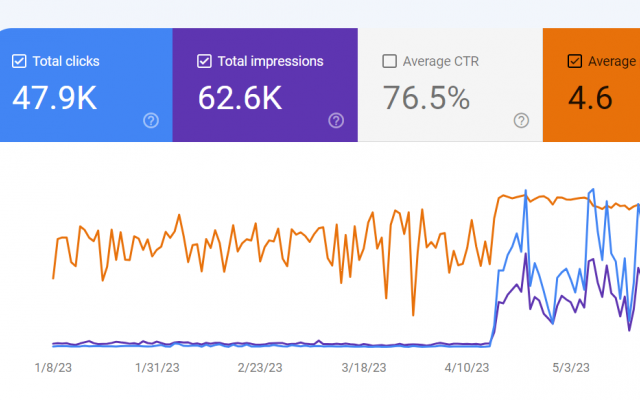The height and width of the screenshot is (400, 640).
Task: Click help icon on Total impressions card
Action: point(336,120)
